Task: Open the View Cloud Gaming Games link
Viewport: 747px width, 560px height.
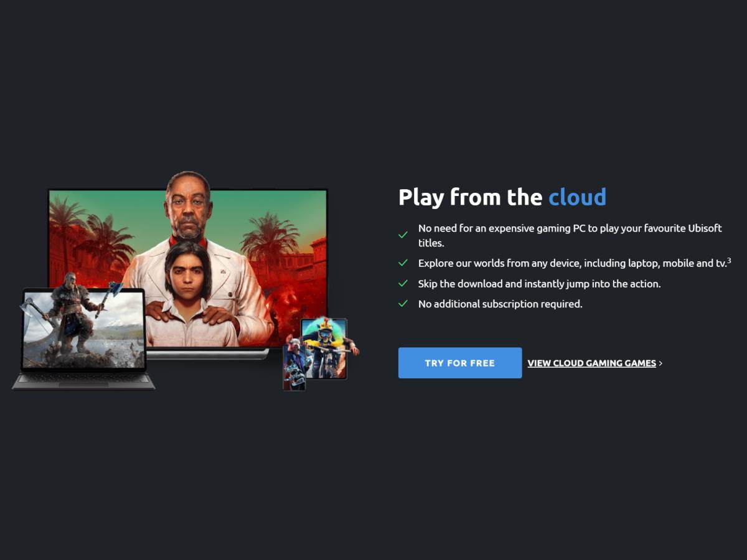Action: (x=591, y=363)
